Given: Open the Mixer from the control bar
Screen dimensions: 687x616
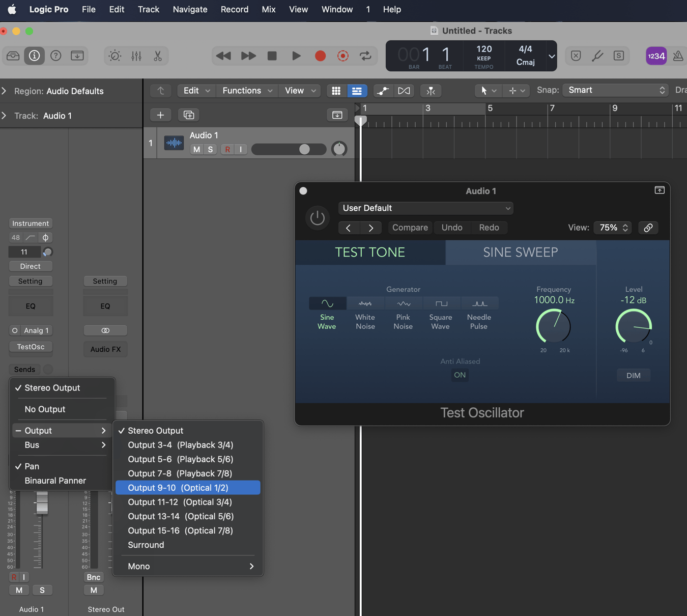Looking at the screenshot, I should [x=136, y=56].
